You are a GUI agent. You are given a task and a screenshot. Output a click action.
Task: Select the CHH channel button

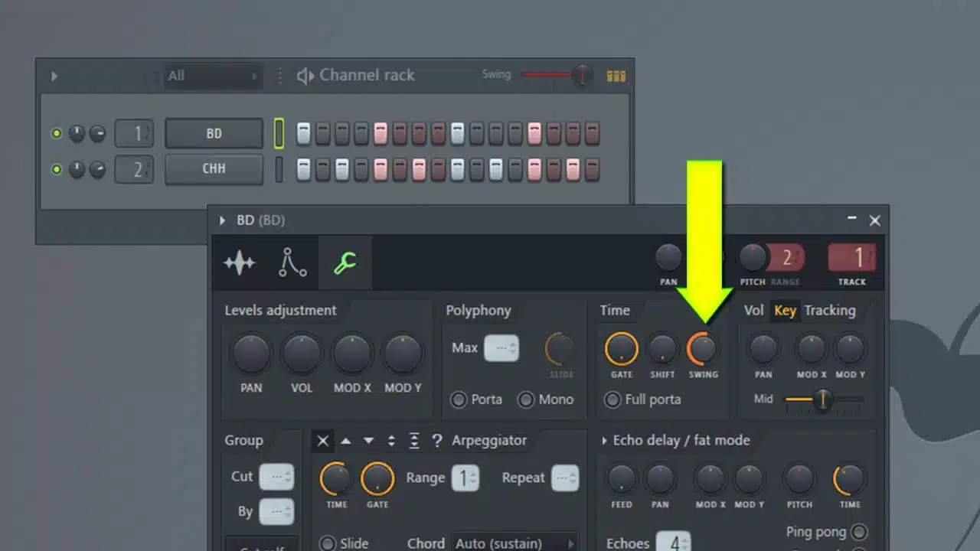pyautogui.click(x=214, y=169)
